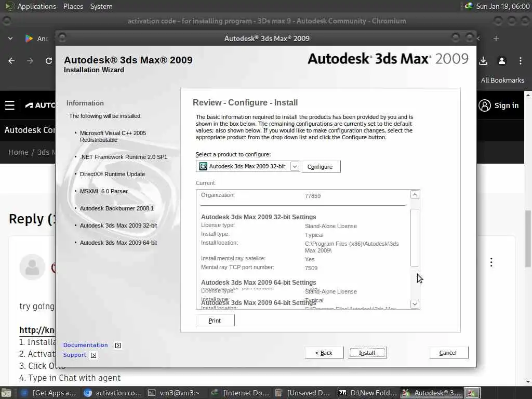Click user avatar in forum reply
Image resolution: width=532 pixels, height=399 pixels.
[x=32, y=267]
